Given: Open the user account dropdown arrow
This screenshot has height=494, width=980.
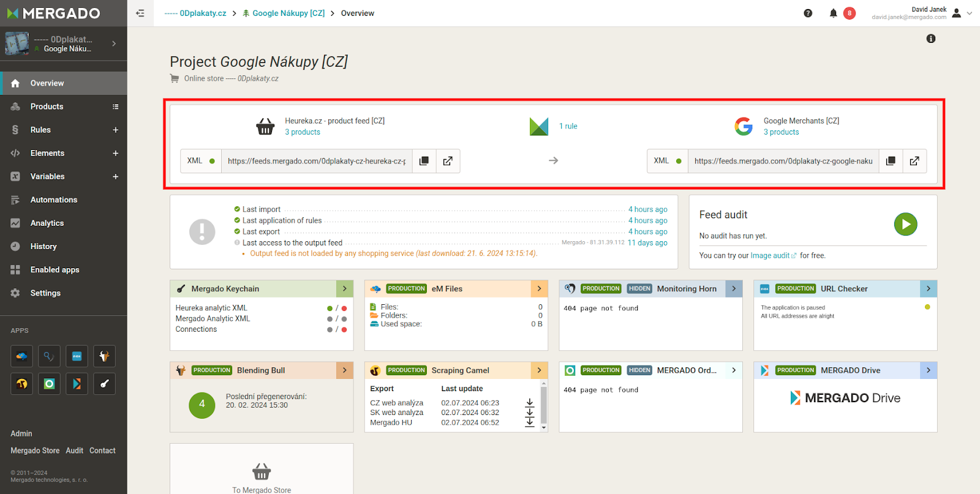Looking at the screenshot, I should 970,13.
